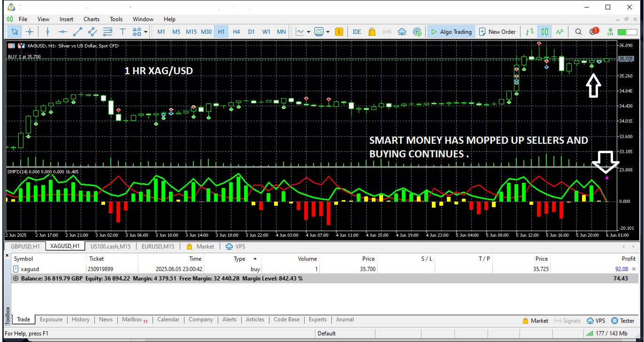
Task: Click the New Order button
Action: pyautogui.click(x=497, y=32)
